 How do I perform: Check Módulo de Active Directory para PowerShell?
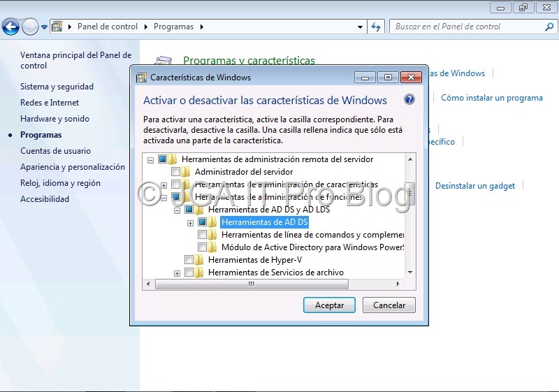point(202,247)
